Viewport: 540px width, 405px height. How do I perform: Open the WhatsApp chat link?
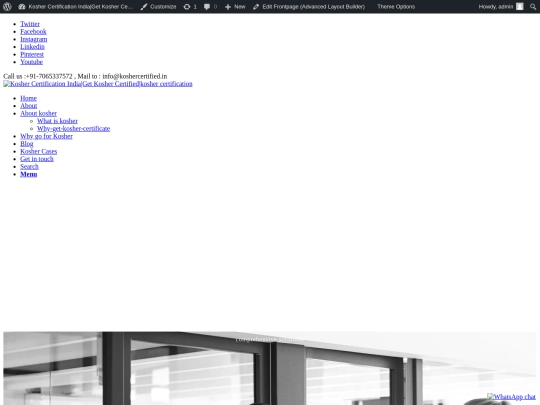511,397
